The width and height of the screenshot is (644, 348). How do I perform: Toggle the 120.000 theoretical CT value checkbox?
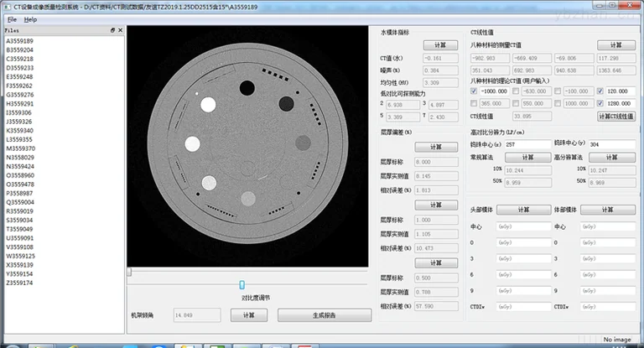pyautogui.click(x=600, y=91)
